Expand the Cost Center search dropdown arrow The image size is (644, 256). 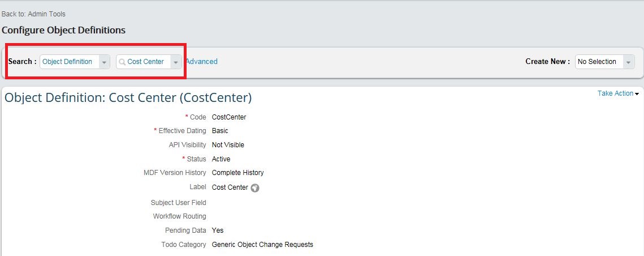click(x=176, y=62)
